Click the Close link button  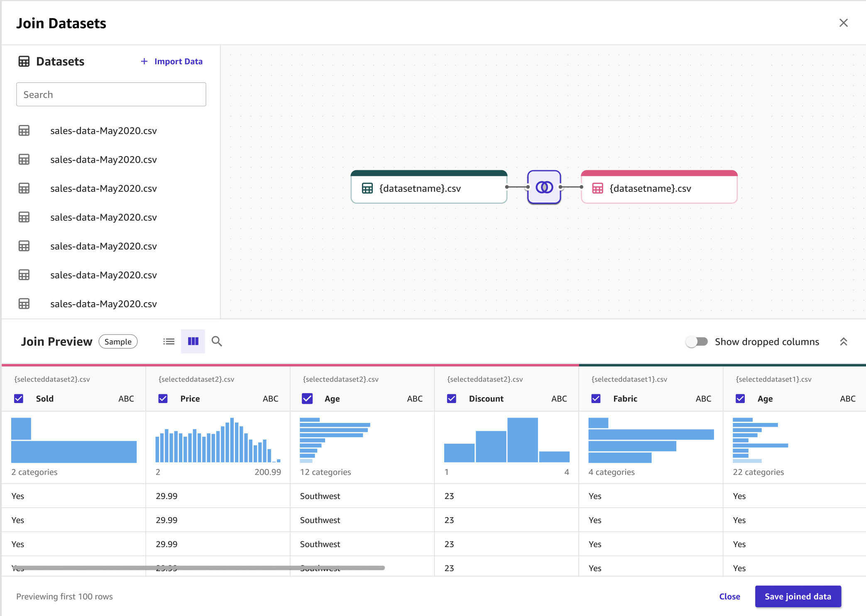click(x=729, y=596)
